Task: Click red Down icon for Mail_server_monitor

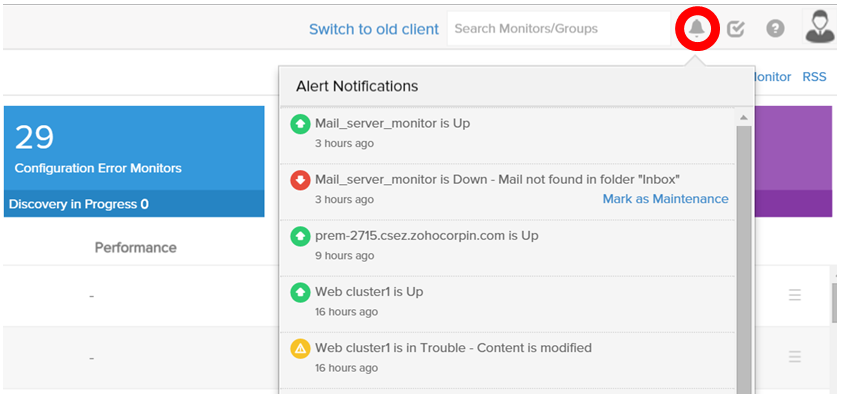Action: pyautogui.click(x=300, y=180)
